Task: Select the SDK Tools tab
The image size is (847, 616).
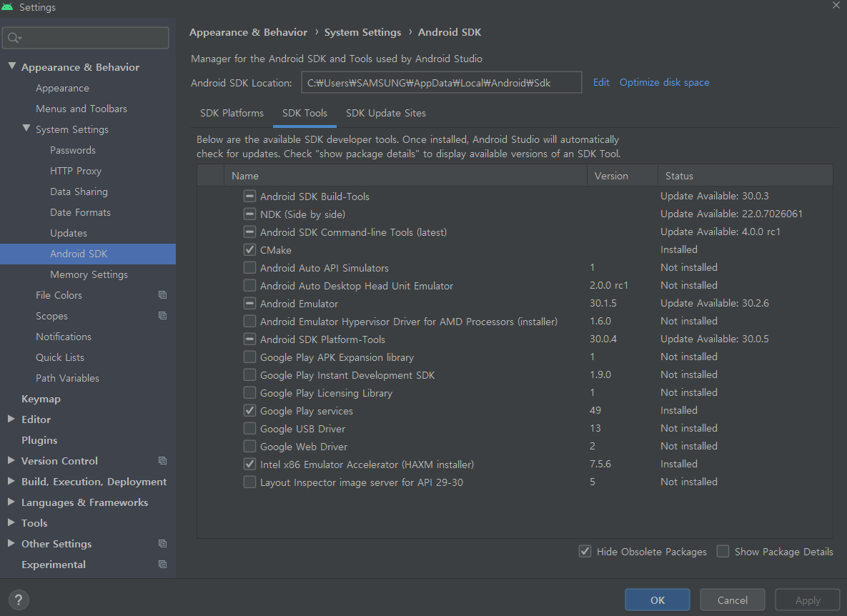Action: (304, 113)
